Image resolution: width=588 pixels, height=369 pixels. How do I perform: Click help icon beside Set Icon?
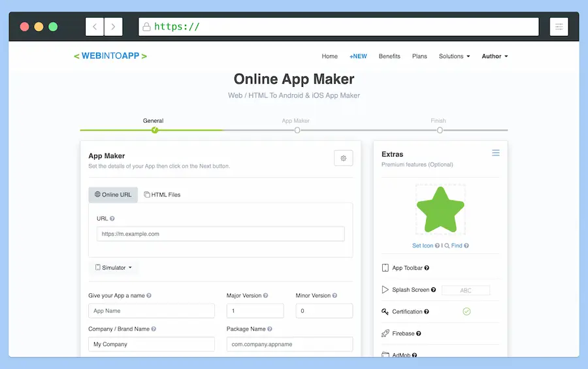[x=437, y=246]
